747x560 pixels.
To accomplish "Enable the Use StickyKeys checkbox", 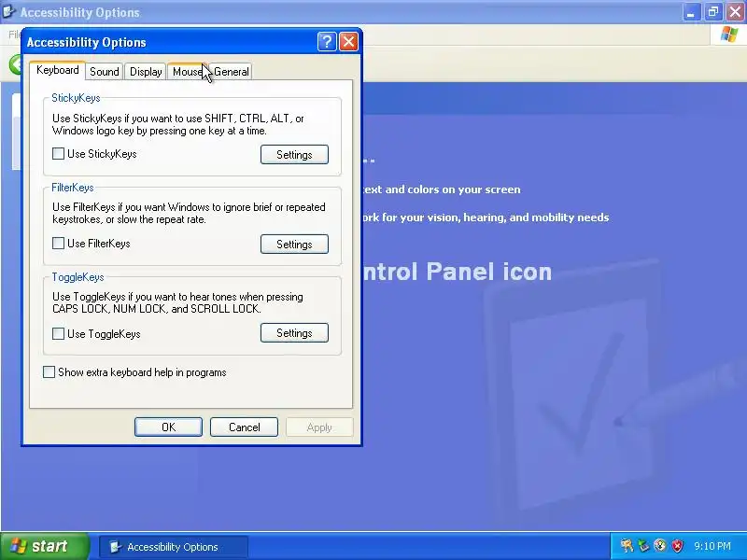I will pyautogui.click(x=58, y=153).
